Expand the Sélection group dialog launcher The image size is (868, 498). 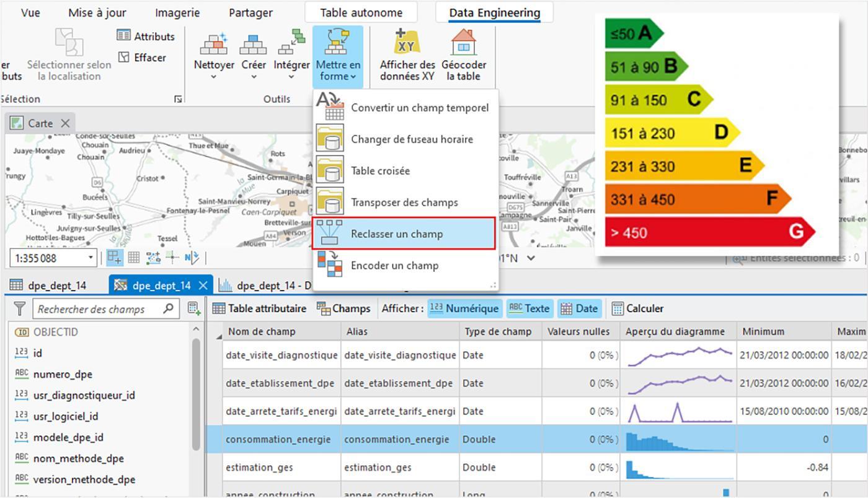(x=179, y=99)
